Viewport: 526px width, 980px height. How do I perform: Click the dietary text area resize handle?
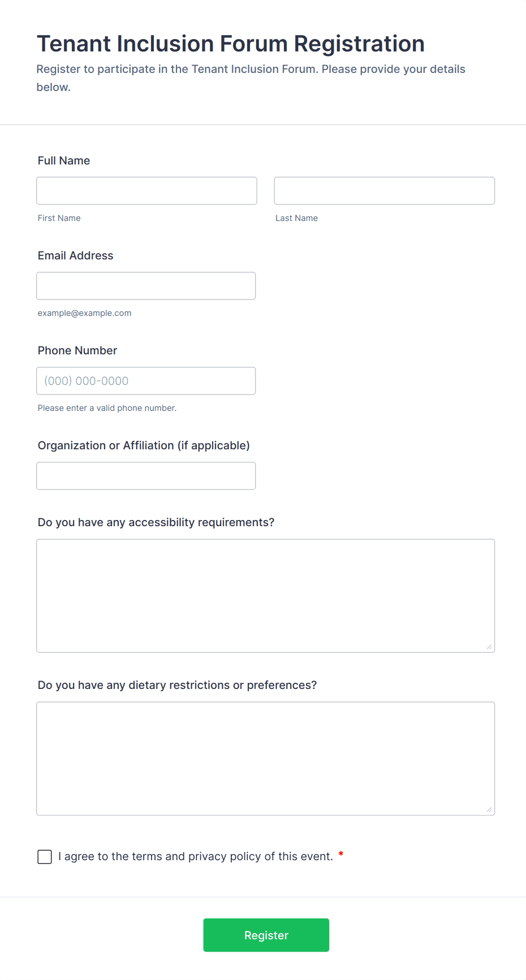(489, 809)
